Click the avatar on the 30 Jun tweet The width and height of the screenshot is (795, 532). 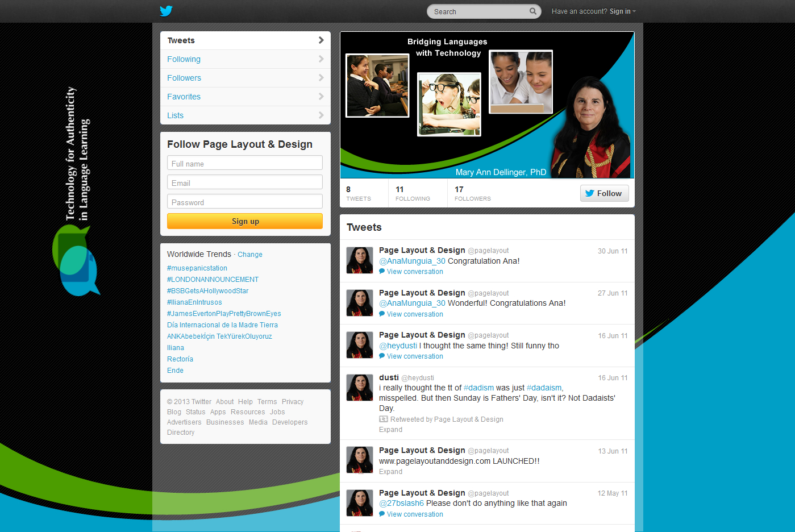point(360,261)
